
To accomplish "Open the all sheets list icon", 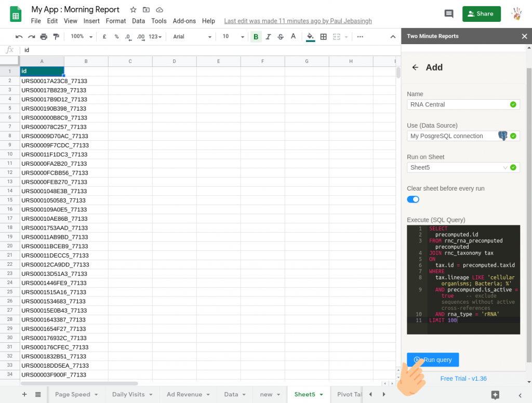I will [38, 394].
